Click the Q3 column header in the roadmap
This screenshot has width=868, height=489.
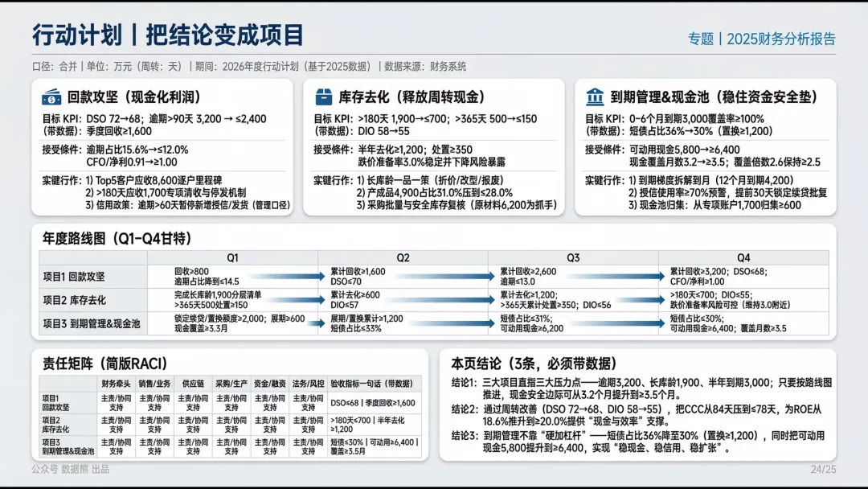573,258
